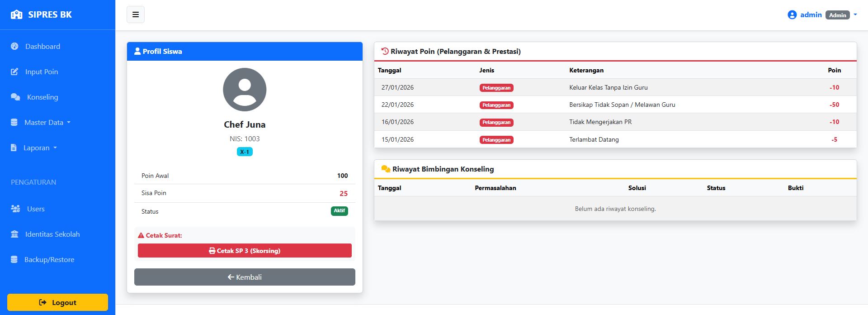Click the Kembali back button

245,277
